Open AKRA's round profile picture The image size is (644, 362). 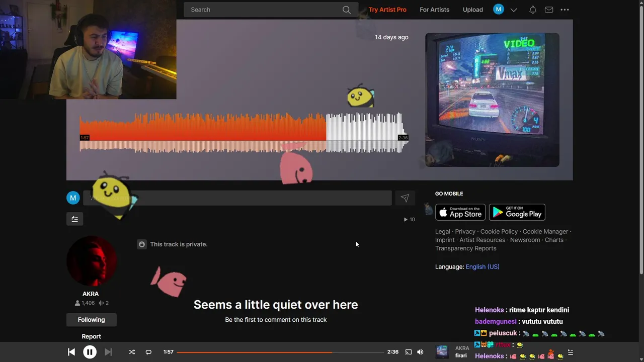(91, 261)
